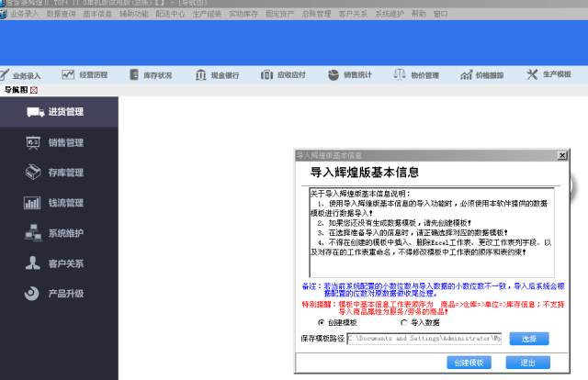Click the blue 备注 note text
The height and width of the screenshot is (380, 588).
[x=433, y=290]
